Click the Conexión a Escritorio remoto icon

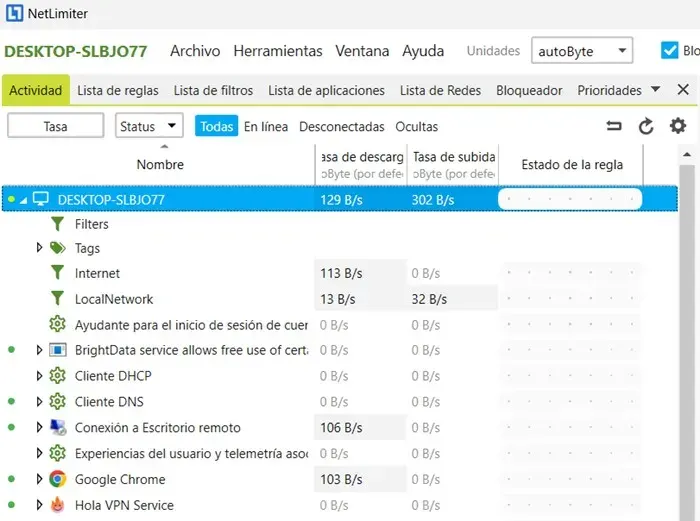(x=58, y=427)
